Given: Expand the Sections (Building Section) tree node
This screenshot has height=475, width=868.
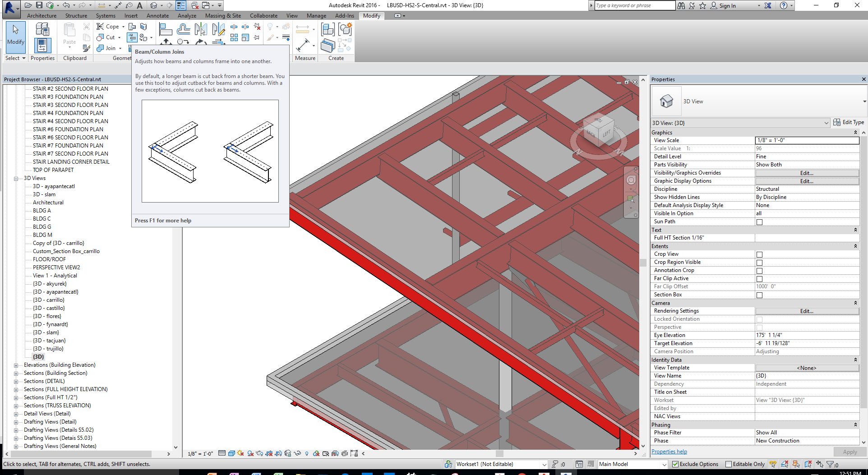Looking at the screenshot, I should click(16, 373).
